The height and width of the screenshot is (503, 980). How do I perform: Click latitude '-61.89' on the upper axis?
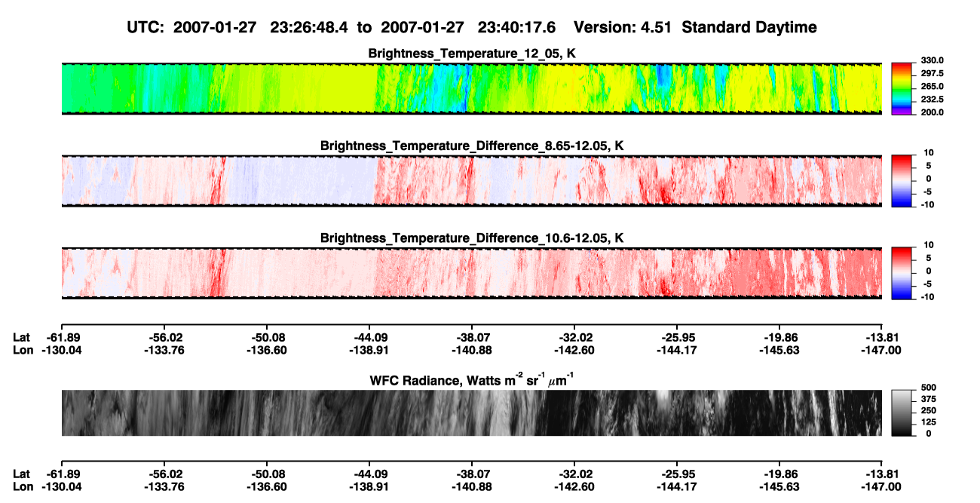(62, 337)
